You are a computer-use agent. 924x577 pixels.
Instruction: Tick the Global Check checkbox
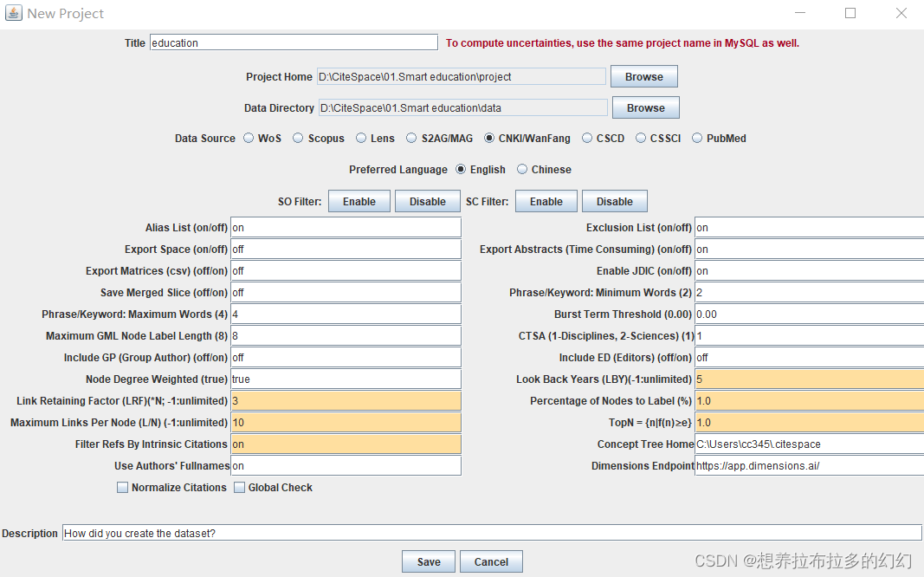[239, 488]
